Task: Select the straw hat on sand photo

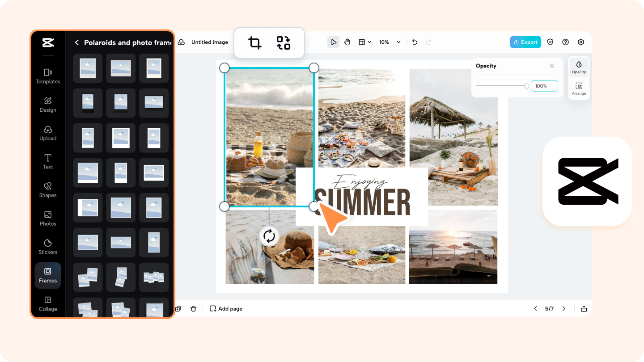Action: 270,248
